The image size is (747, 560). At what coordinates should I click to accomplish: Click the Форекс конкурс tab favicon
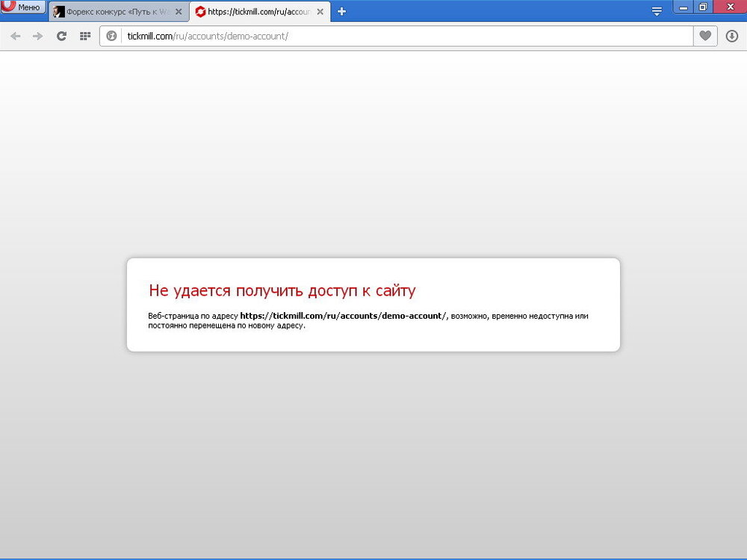tap(58, 12)
